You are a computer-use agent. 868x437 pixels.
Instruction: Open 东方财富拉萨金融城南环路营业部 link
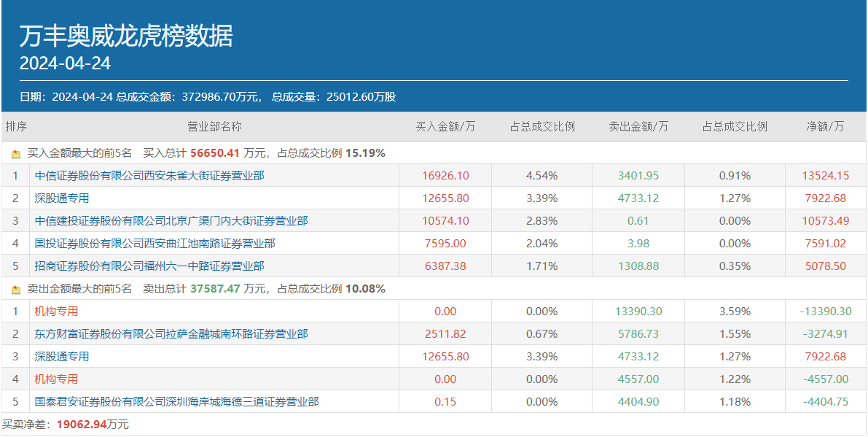click(x=171, y=334)
